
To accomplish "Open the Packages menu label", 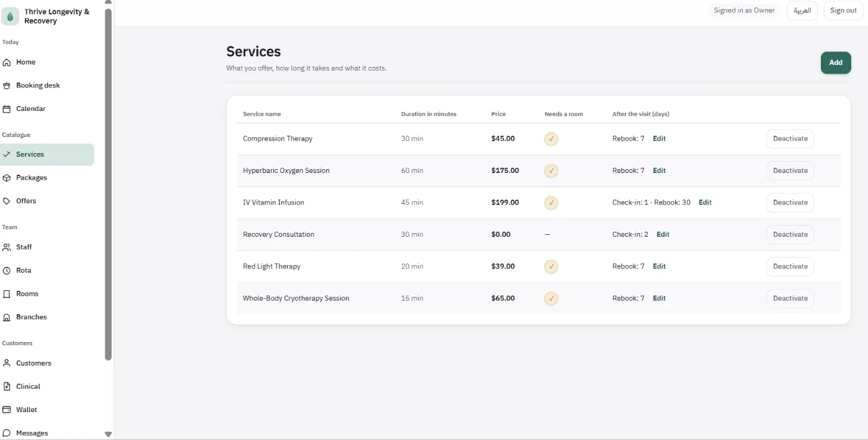I will click(32, 178).
